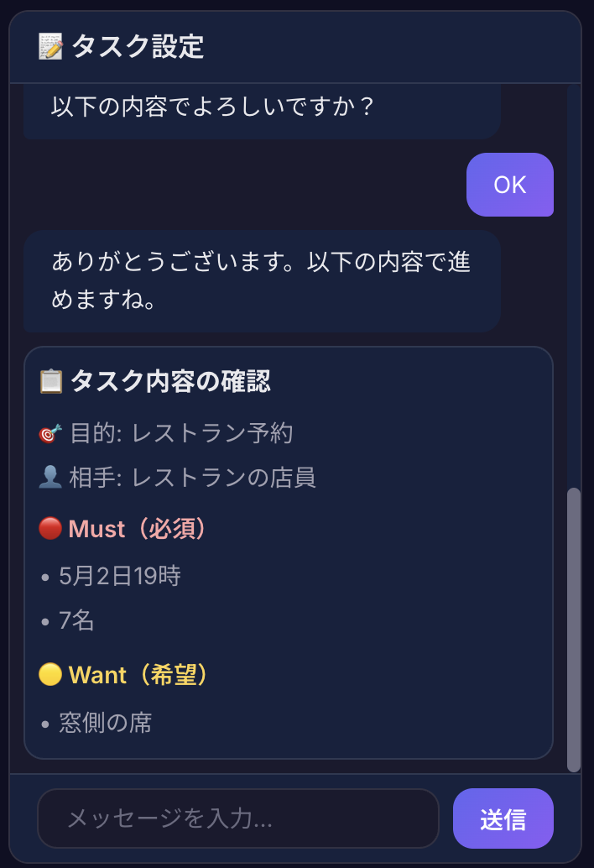The width and height of the screenshot is (594, 868).
Task: Click the タスク内容の確認 card heading
Action: (170, 381)
